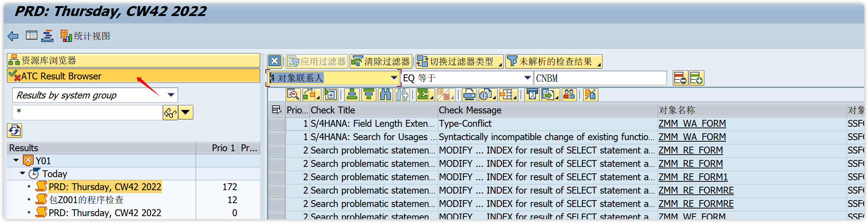Open the ZMM_RE_FORM1 object link

693,177
